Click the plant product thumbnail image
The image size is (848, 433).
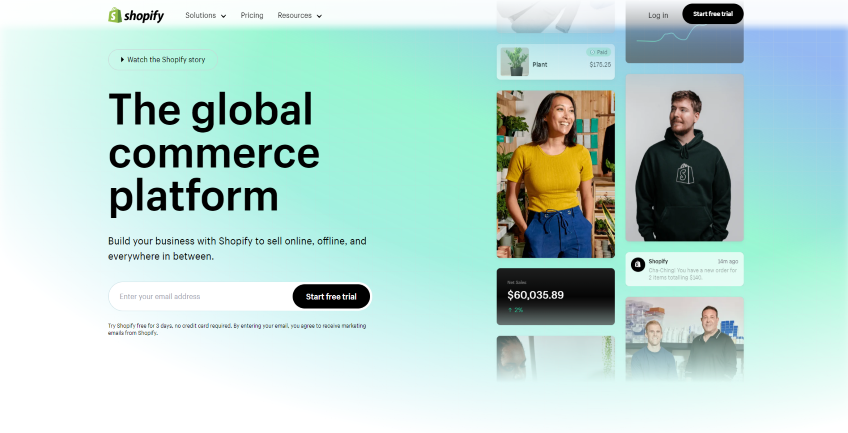pos(514,62)
